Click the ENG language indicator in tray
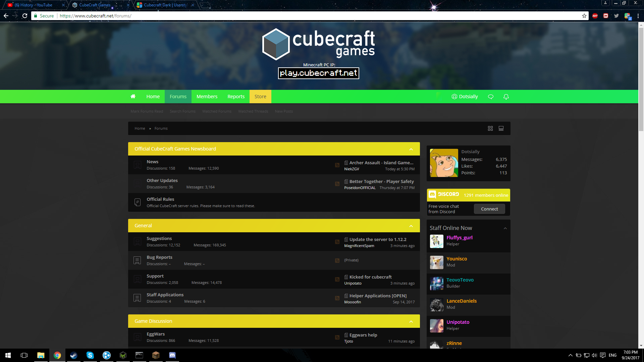 612,355
